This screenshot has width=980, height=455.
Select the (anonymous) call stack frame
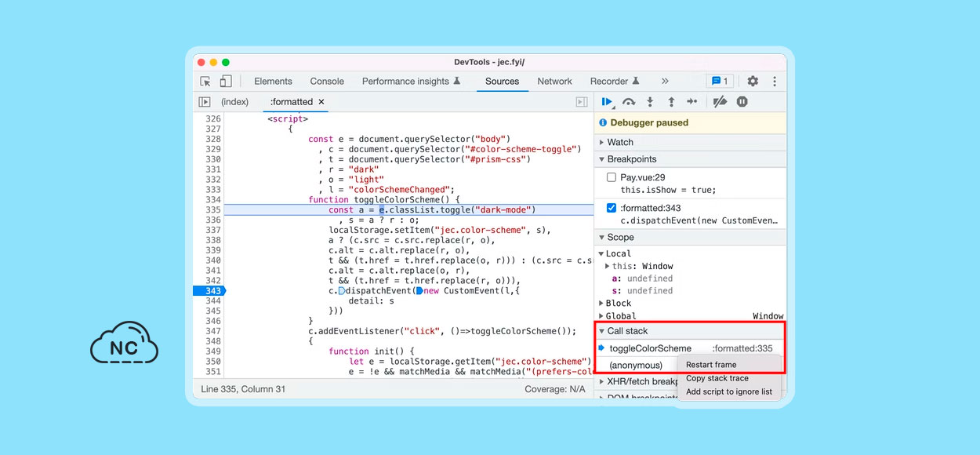point(636,365)
